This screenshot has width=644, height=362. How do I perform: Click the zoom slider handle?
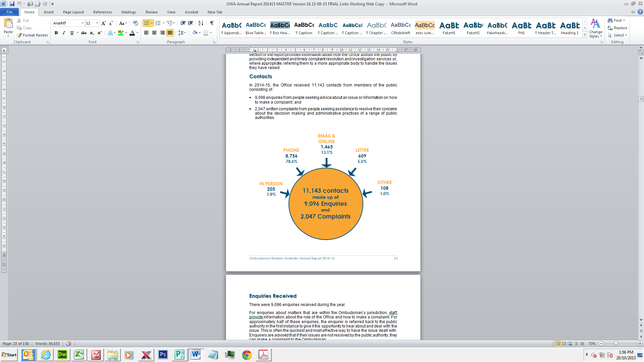click(x=616, y=344)
